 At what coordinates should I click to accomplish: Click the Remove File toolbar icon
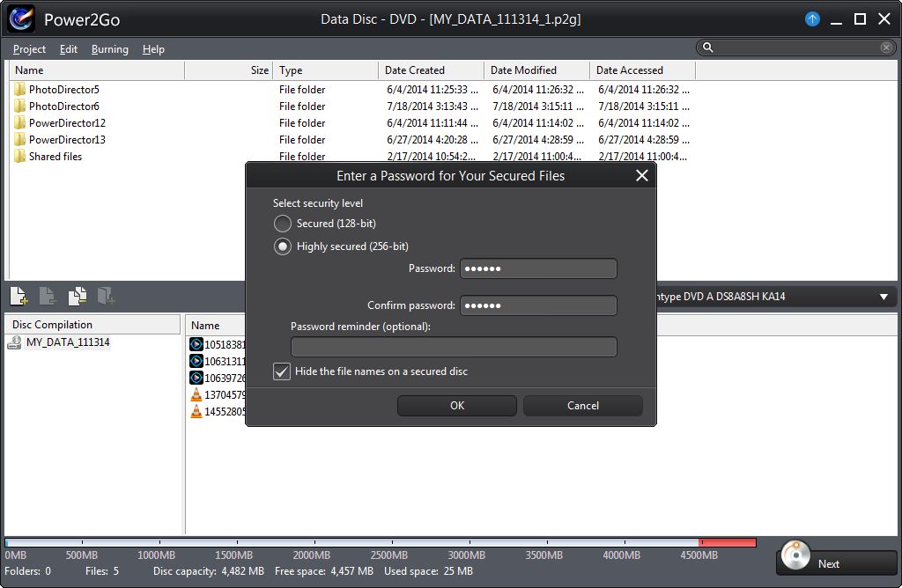point(48,297)
